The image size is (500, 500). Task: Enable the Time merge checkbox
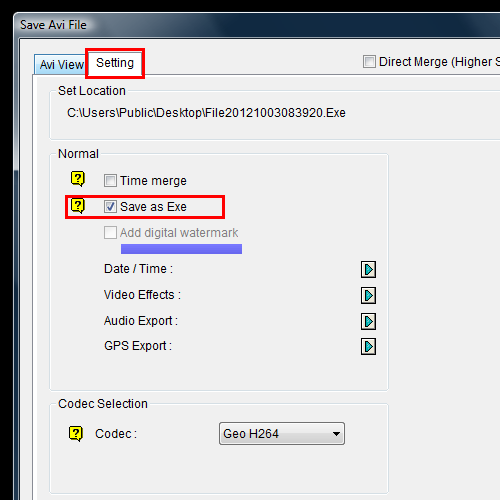[110, 181]
